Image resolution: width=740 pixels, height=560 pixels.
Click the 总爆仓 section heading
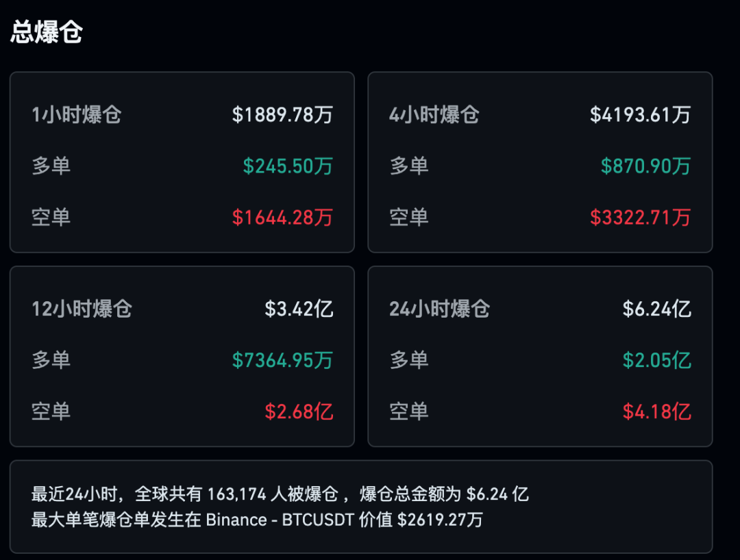pyautogui.click(x=47, y=32)
